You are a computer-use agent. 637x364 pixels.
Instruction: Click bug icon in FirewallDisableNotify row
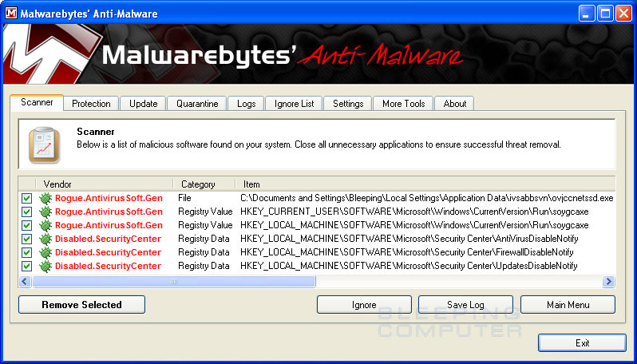point(45,252)
